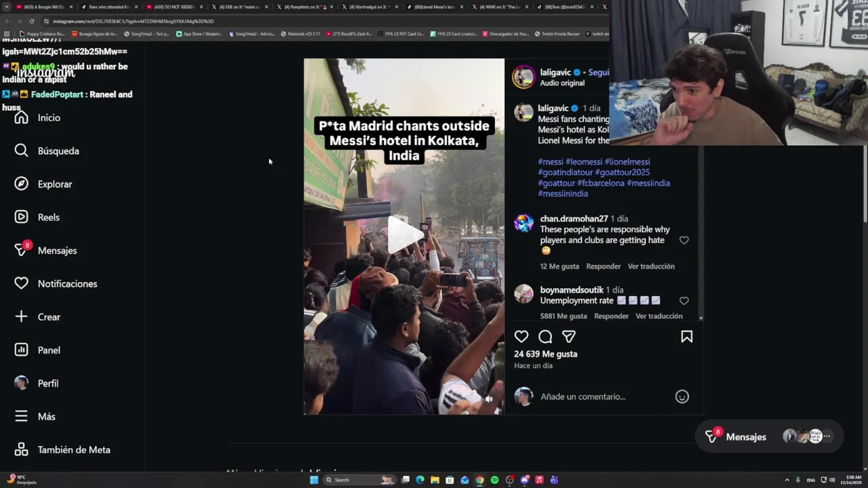Open Inicio from the Instagram sidebar
Image resolution: width=868 pixels, height=488 pixels.
[x=37, y=118]
